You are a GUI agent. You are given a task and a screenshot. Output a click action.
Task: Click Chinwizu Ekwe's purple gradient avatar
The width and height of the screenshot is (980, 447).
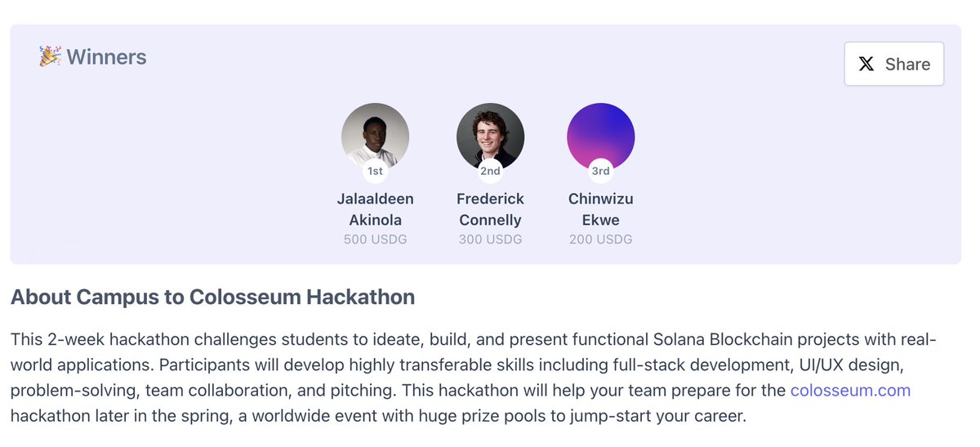click(600, 136)
